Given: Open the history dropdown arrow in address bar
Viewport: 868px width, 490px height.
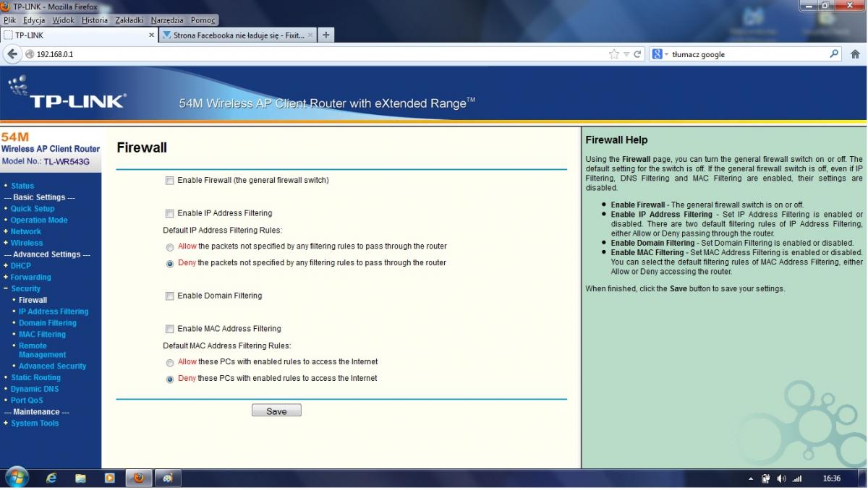Looking at the screenshot, I should pos(626,54).
